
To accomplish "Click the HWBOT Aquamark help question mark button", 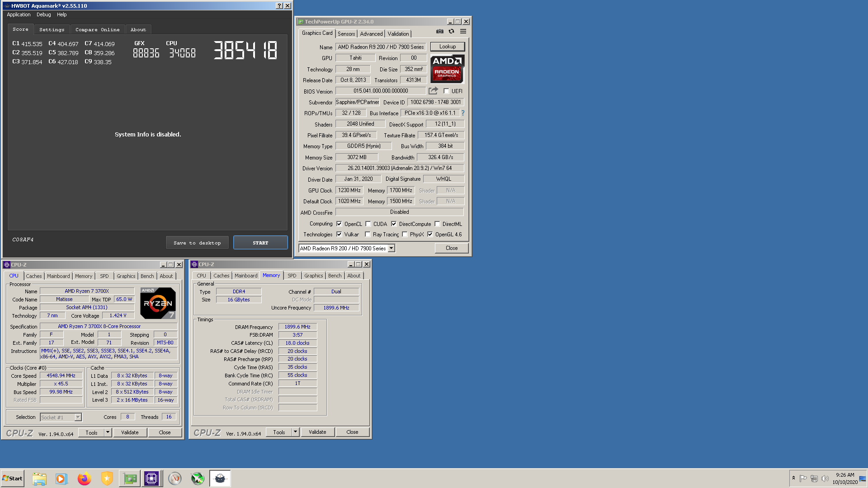I will point(279,6).
